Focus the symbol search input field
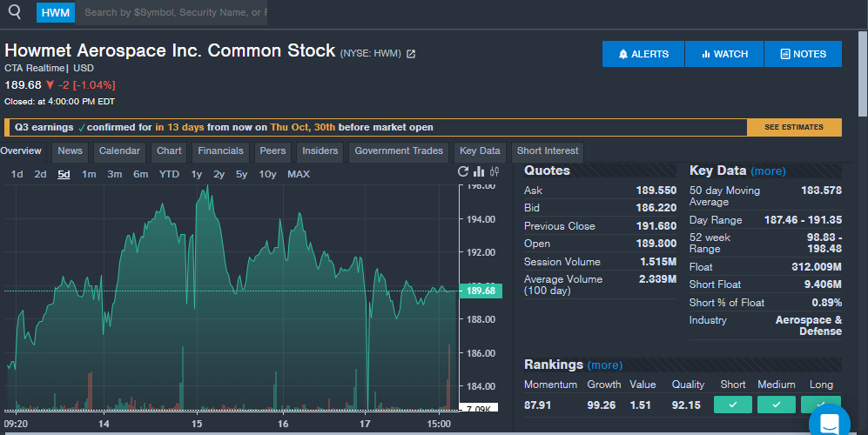868x435 pixels. pyautogui.click(x=174, y=12)
